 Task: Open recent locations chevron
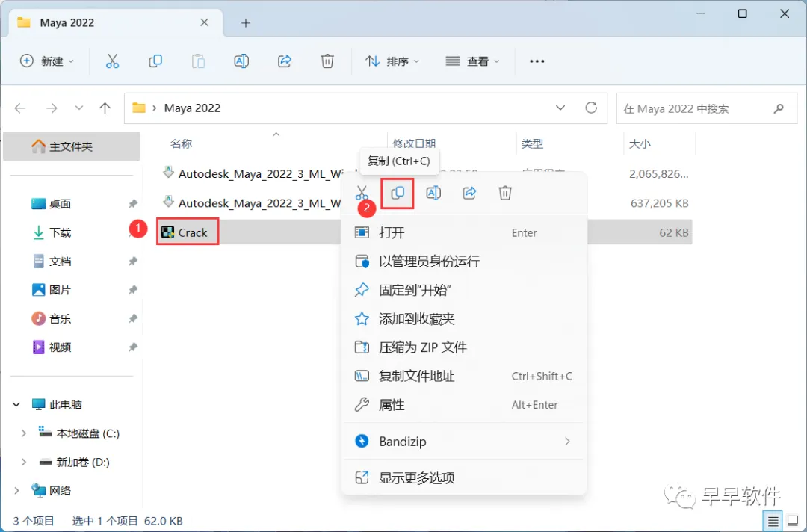pos(78,108)
